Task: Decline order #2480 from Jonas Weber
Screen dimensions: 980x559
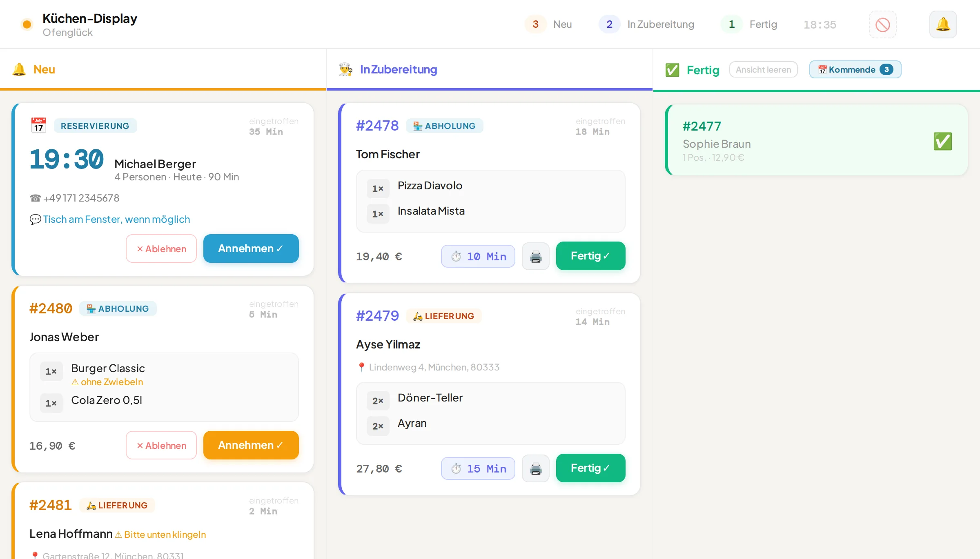Action: [x=161, y=445]
